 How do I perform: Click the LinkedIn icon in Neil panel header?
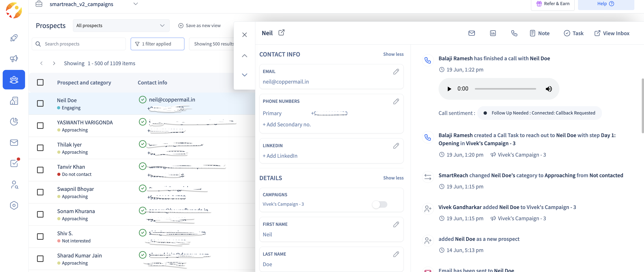point(493,33)
